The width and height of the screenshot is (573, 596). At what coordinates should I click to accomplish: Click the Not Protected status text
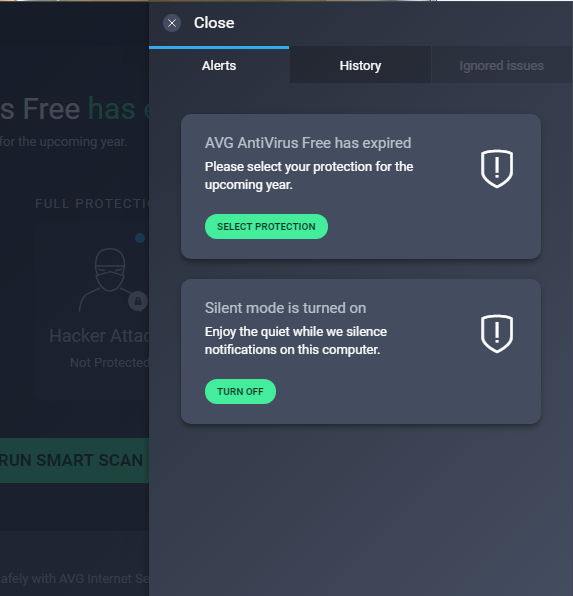110,363
